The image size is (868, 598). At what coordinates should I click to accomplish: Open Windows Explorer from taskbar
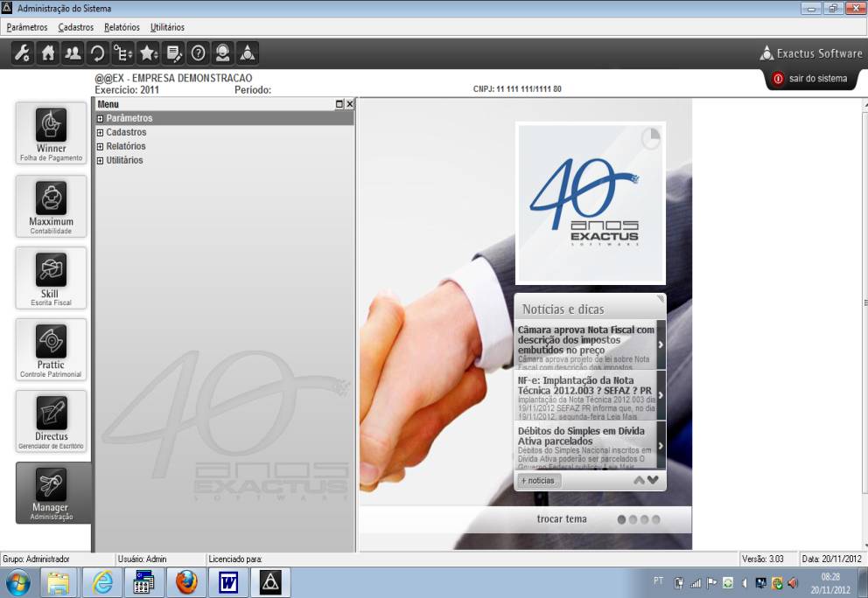point(58,582)
